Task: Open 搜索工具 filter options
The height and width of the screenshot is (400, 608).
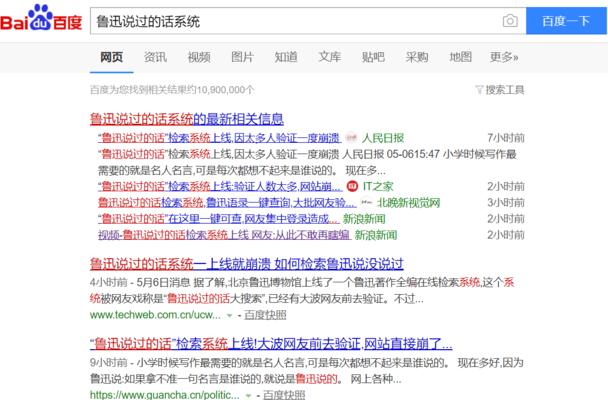Action: point(500,90)
